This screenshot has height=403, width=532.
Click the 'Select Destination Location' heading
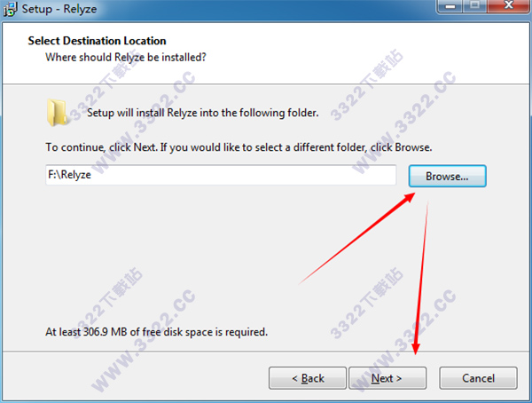click(97, 41)
